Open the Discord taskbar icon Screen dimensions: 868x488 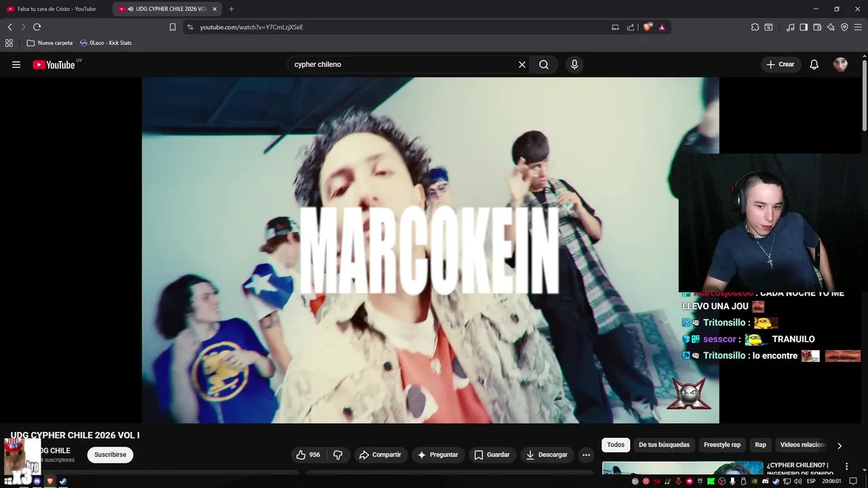(x=37, y=481)
